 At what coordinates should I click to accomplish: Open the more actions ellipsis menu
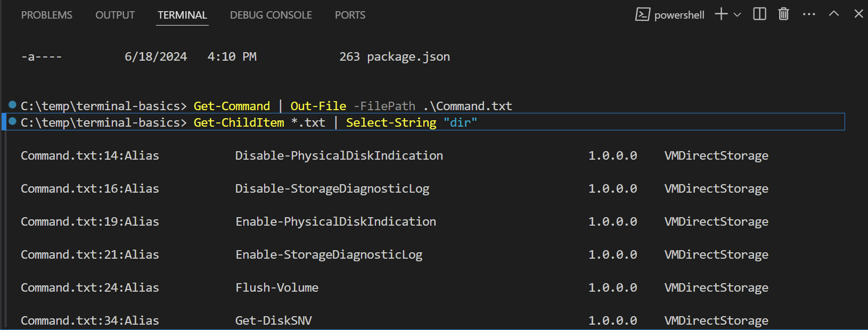[x=809, y=14]
